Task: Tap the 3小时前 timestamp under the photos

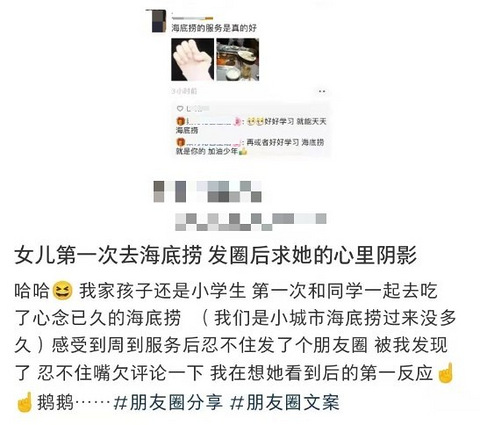Action: tap(184, 91)
